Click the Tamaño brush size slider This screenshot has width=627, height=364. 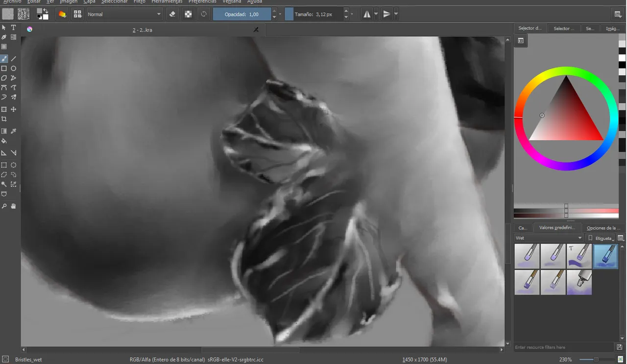tap(313, 14)
